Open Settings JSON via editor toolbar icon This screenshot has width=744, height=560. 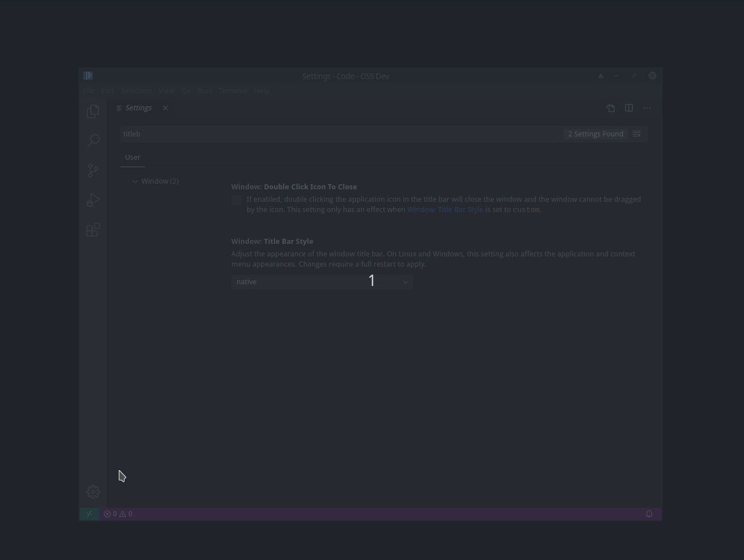click(610, 108)
